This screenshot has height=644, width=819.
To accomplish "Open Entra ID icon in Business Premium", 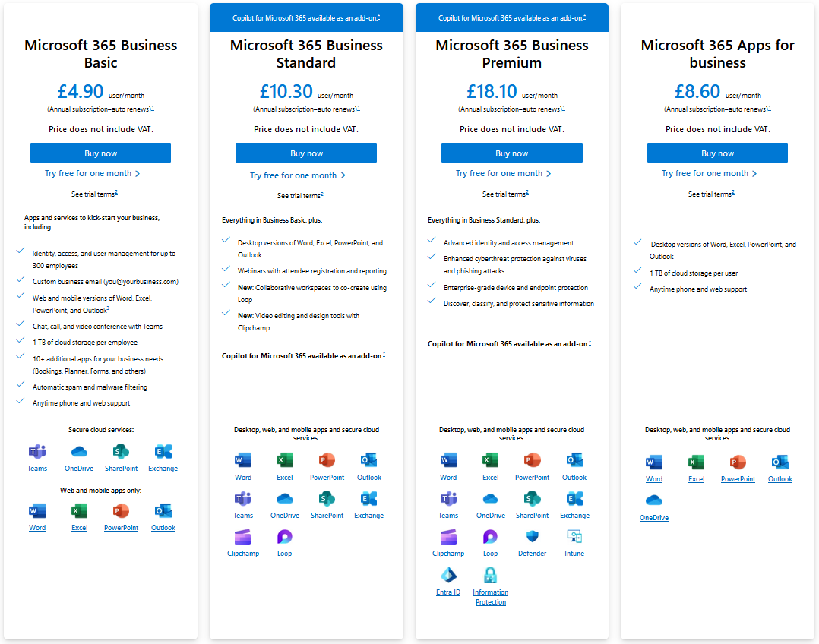I will pos(448,575).
